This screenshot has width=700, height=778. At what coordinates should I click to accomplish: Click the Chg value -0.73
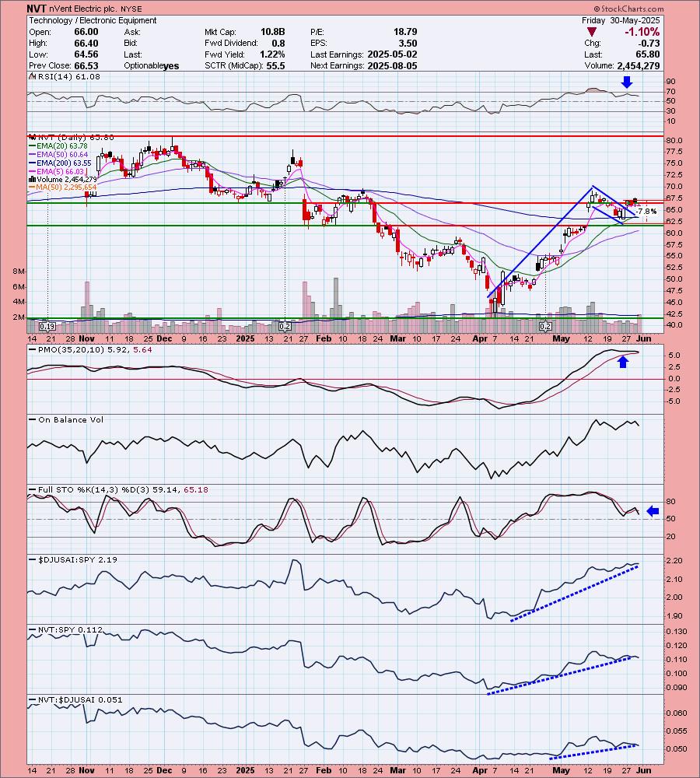pyautogui.click(x=649, y=43)
